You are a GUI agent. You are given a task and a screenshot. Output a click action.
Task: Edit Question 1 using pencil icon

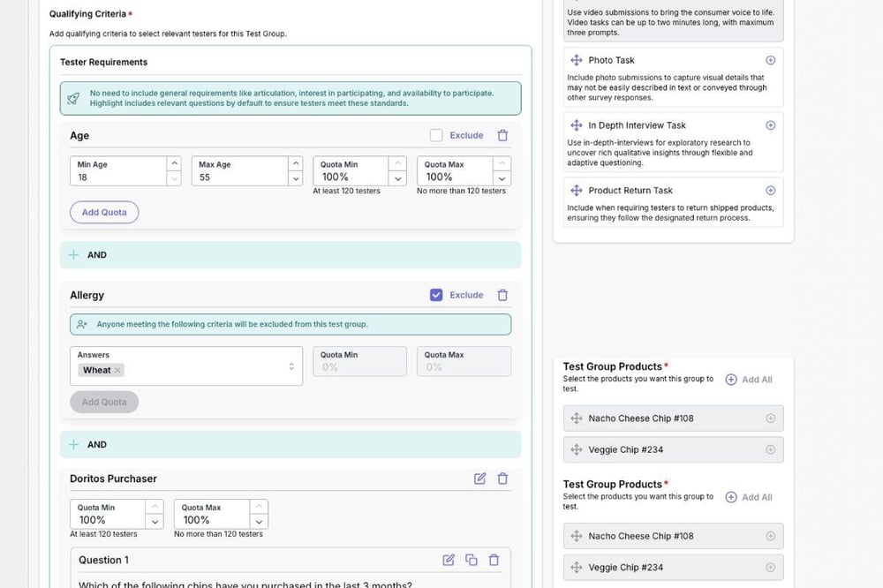click(449, 560)
